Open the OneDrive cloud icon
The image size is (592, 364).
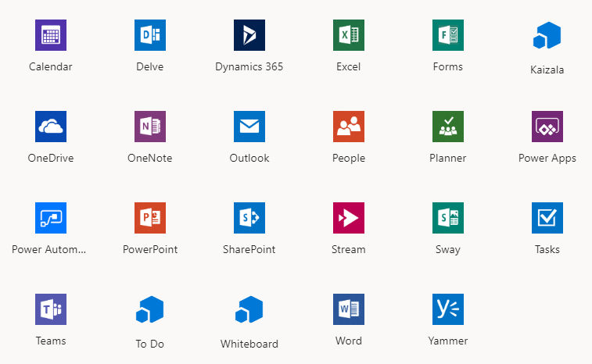tap(51, 127)
